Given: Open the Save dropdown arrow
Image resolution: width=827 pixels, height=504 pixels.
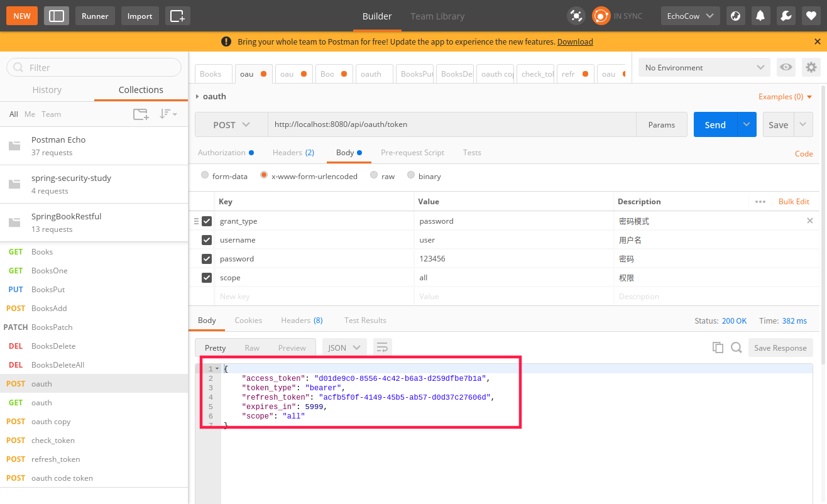Looking at the screenshot, I should [803, 124].
